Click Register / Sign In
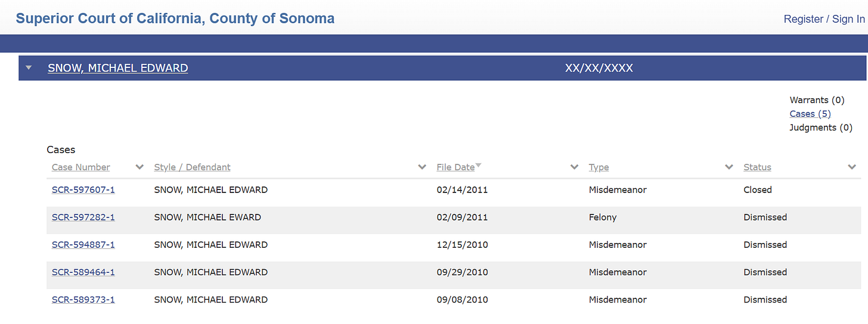The height and width of the screenshot is (324, 868). click(824, 19)
